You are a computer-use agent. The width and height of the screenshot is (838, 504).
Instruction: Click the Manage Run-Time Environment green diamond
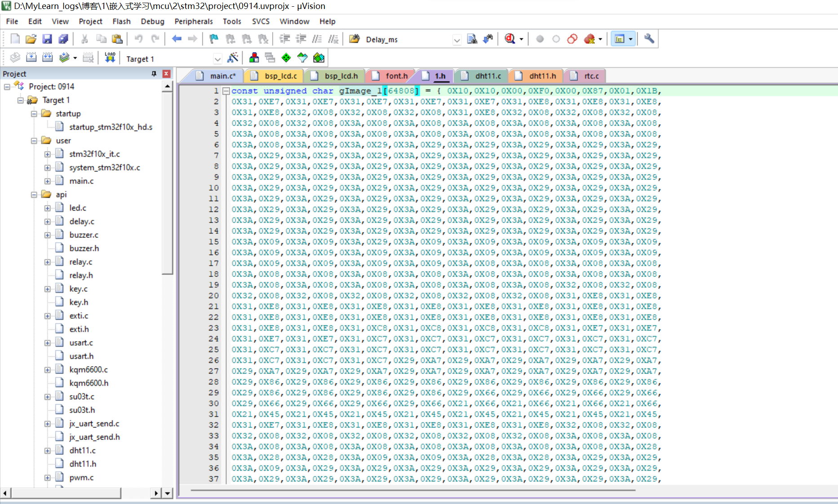pyautogui.click(x=286, y=57)
